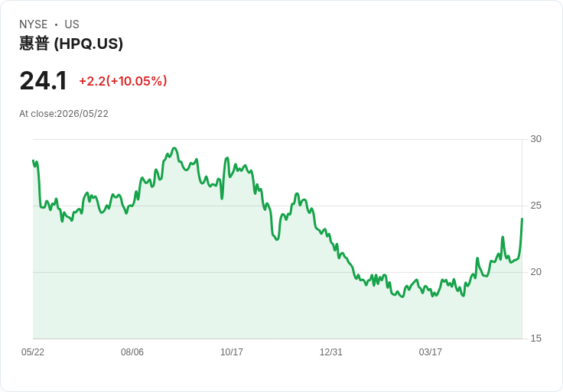Click the 20 y-axis price label
Screen dimensions: 563x392
pyautogui.click(x=535, y=272)
